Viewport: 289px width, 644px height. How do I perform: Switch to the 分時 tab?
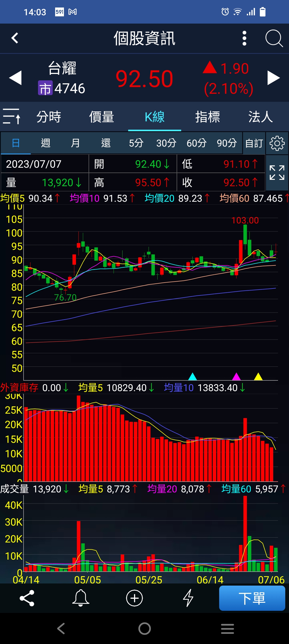[49, 117]
